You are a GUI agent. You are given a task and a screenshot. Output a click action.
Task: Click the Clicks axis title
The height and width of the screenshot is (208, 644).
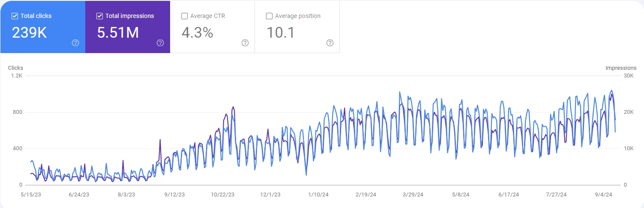(x=15, y=68)
